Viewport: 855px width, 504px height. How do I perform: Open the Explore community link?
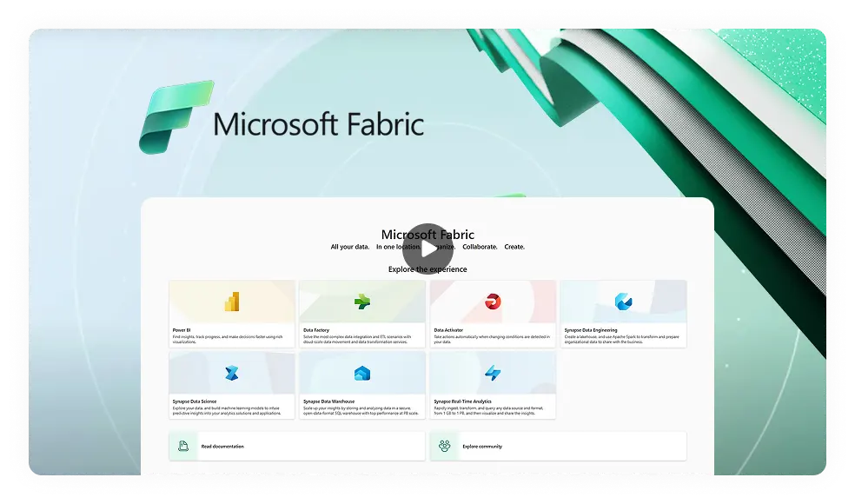[484, 447]
